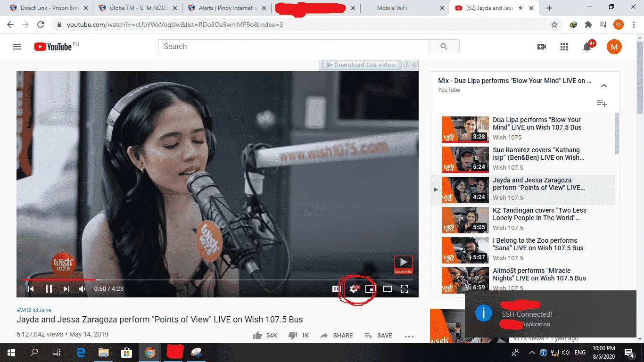This screenshot has height=362, width=644.
Task: Open Chrome media controls icon
Action: [x=603, y=25]
